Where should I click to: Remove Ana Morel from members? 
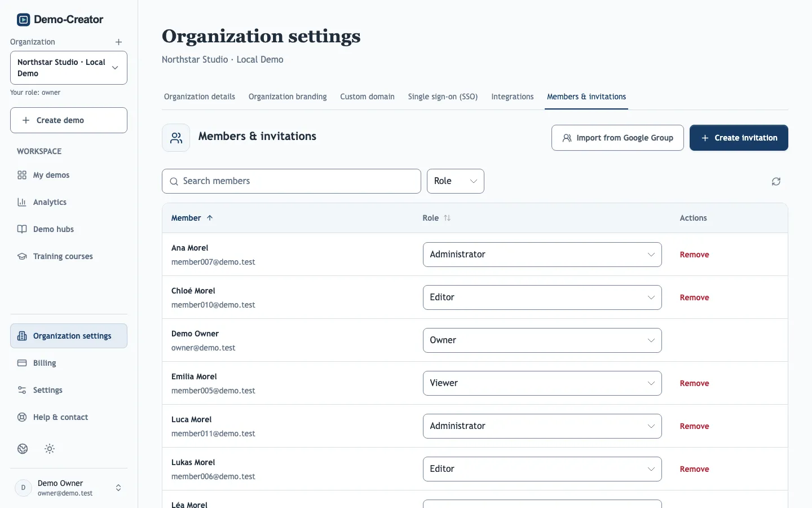(x=694, y=255)
